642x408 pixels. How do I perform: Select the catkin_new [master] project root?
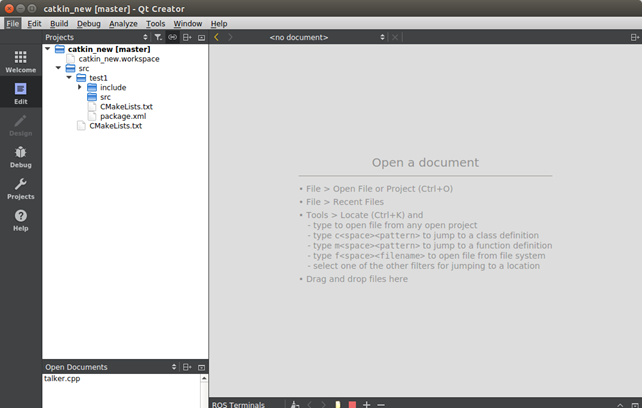coord(109,49)
